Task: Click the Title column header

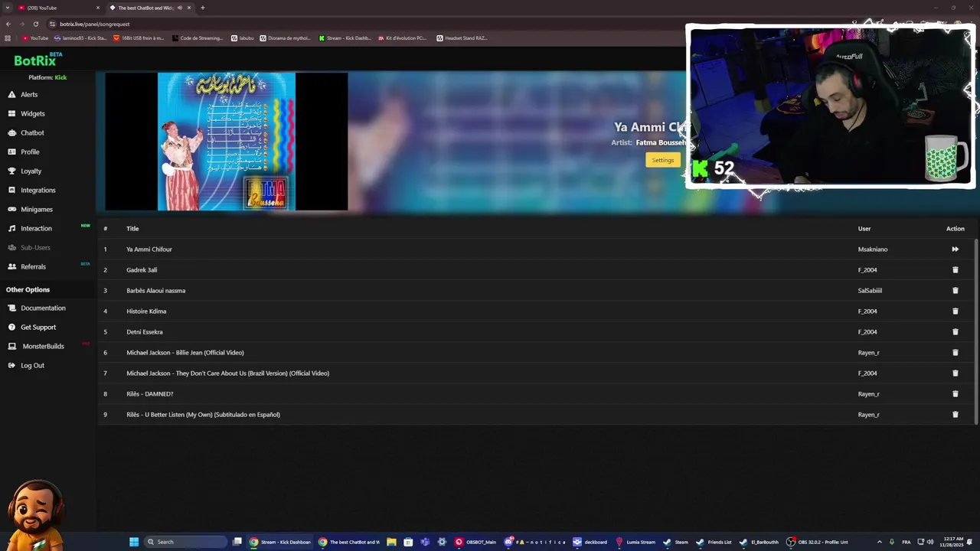Action: [132, 229]
